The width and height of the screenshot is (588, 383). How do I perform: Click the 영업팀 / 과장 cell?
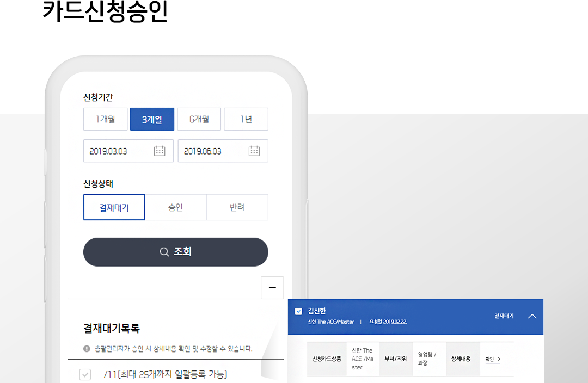tap(430, 359)
